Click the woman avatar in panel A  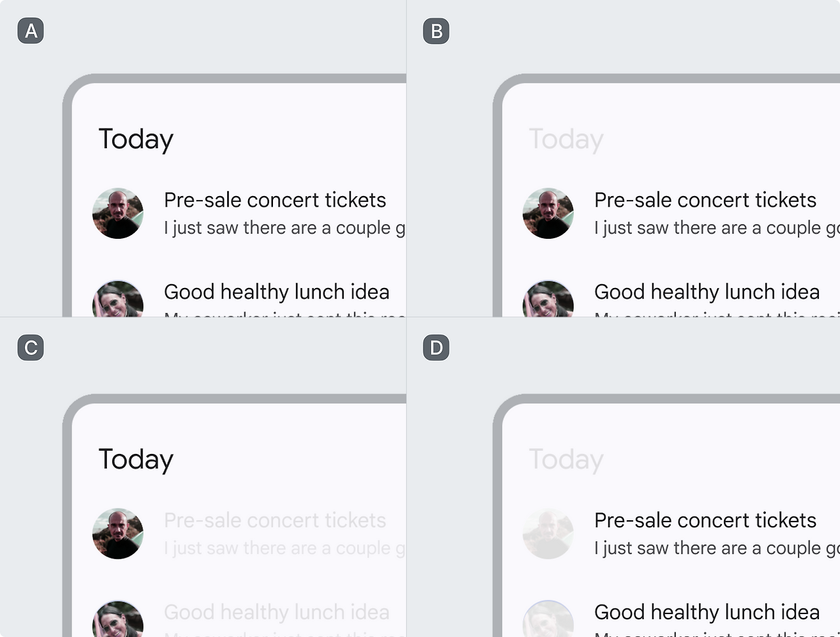tap(118, 300)
